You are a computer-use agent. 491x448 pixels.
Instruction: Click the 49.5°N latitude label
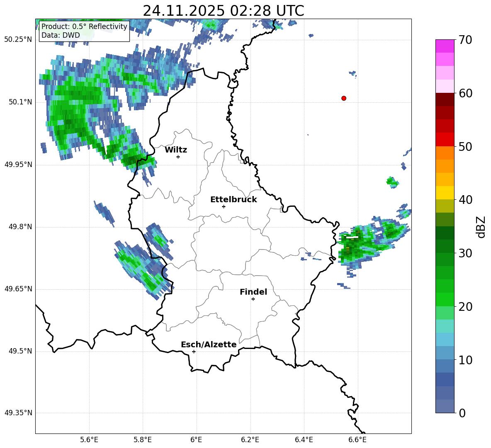point(21,351)
